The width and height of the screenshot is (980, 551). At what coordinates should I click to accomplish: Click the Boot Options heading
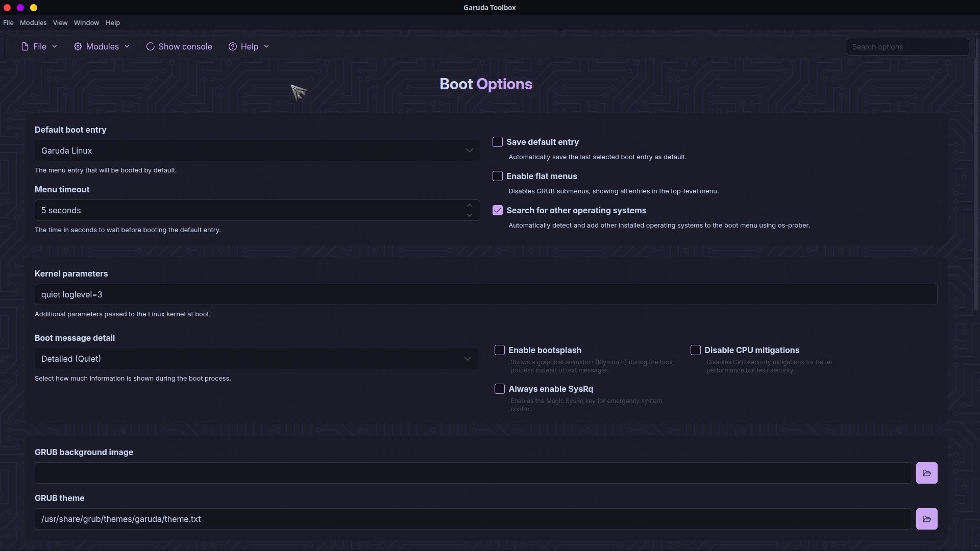[486, 84]
